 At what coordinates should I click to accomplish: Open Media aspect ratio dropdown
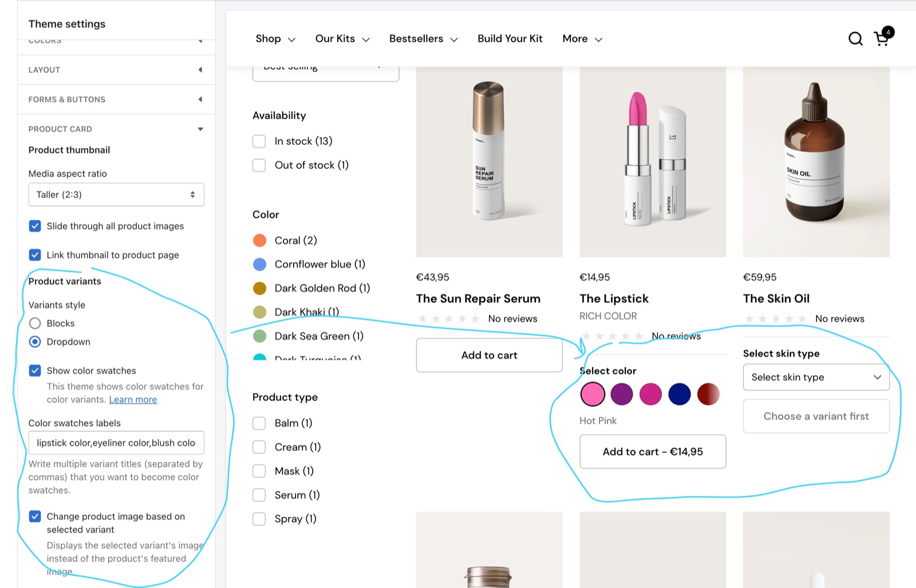(116, 195)
